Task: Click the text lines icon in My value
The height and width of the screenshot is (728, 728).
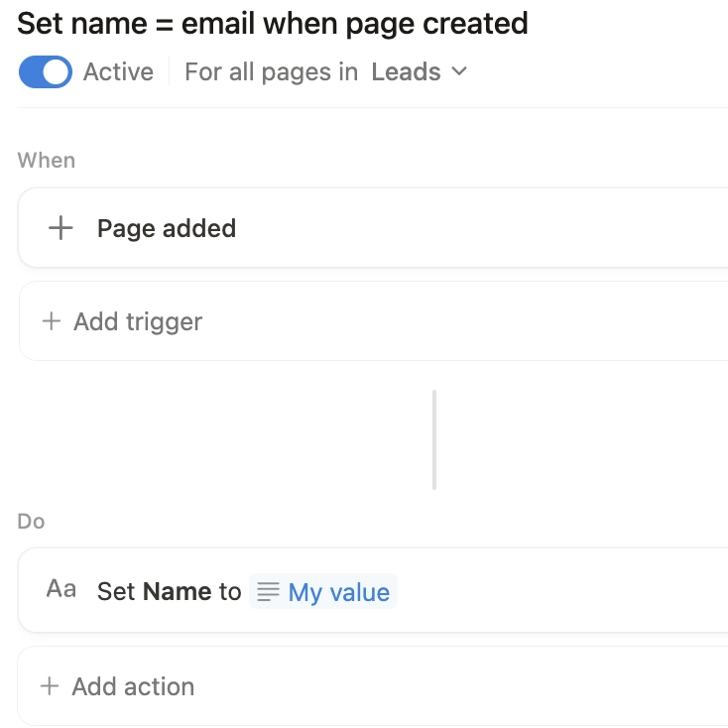Action: pyautogui.click(x=268, y=592)
